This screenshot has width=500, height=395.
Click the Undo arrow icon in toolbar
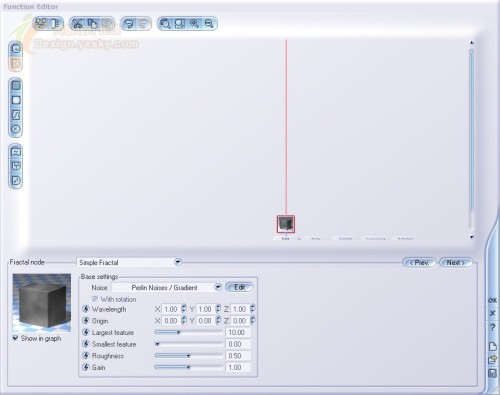click(129, 24)
